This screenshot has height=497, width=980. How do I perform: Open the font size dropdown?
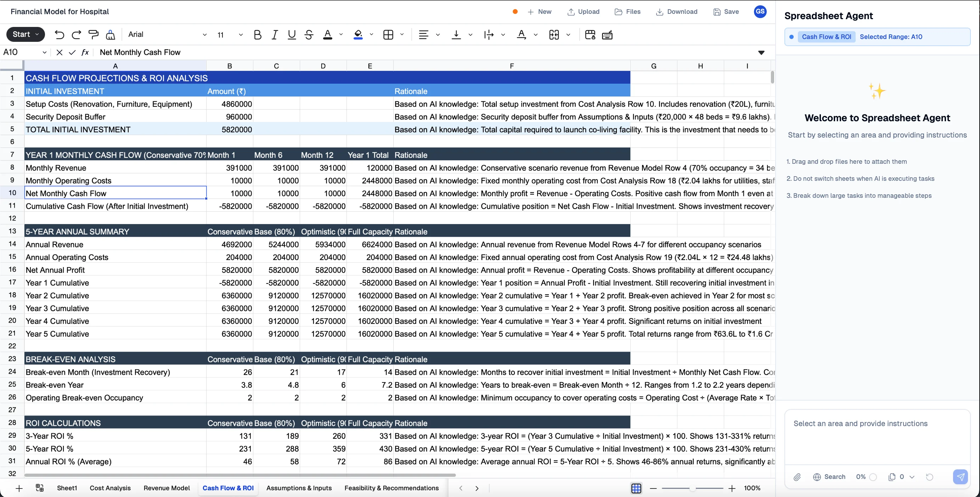coord(241,35)
